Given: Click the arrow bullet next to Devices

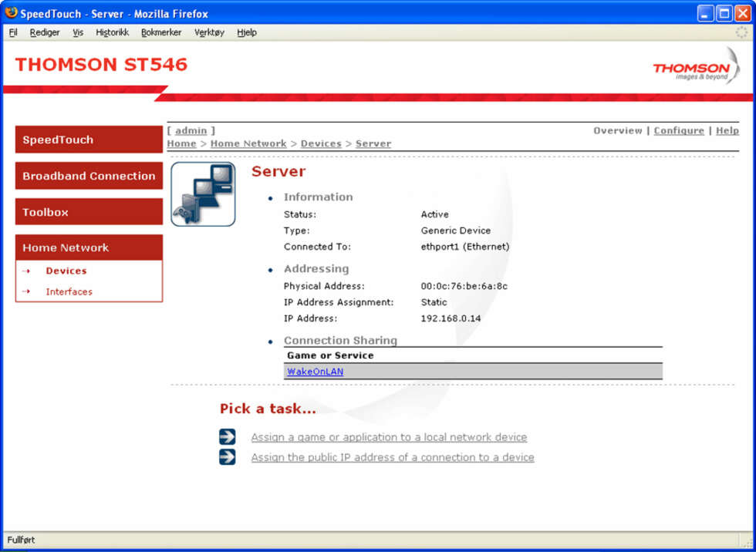Looking at the screenshot, I should pyautogui.click(x=26, y=271).
